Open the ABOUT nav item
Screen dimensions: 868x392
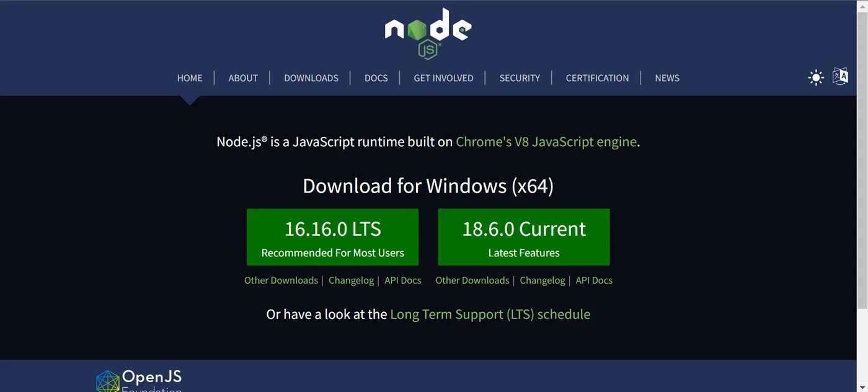point(243,78)
